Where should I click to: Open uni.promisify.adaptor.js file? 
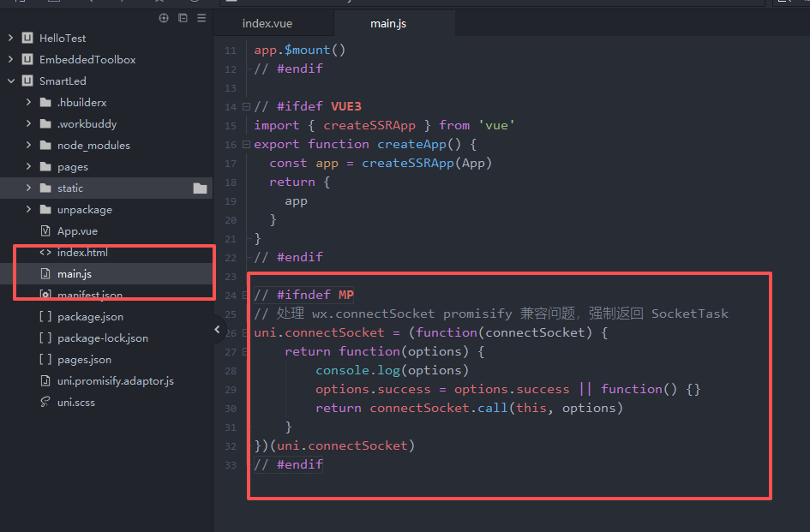click(x=116, y=380)
